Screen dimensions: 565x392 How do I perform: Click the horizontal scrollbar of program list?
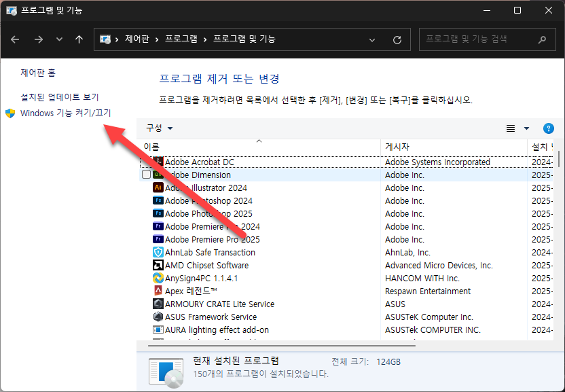[281, 346]
